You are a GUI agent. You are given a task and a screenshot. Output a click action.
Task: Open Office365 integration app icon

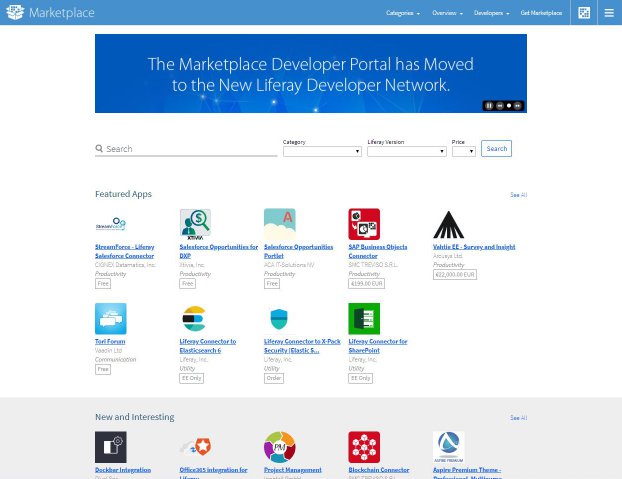click(x=195, y=447)
